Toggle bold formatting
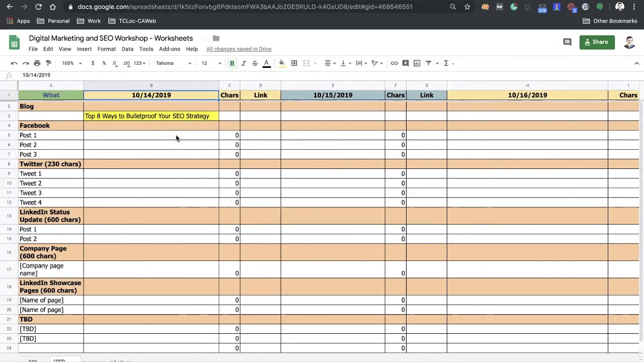 click(232, 63)
